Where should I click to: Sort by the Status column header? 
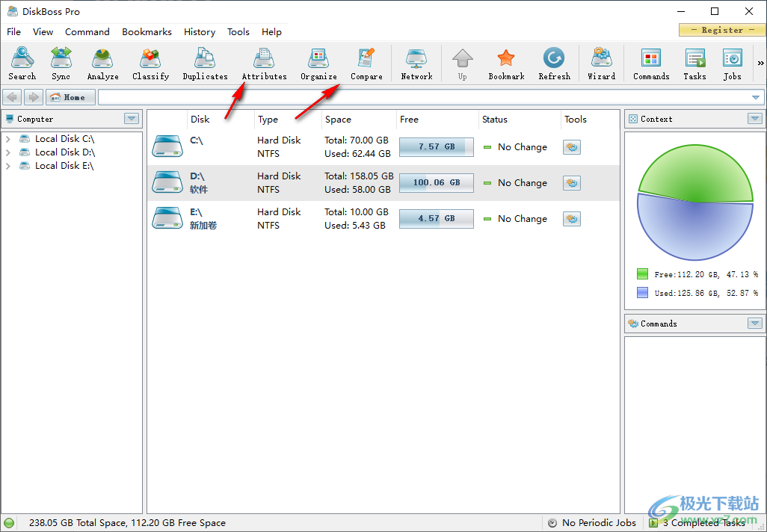click(x=520, y=120)
